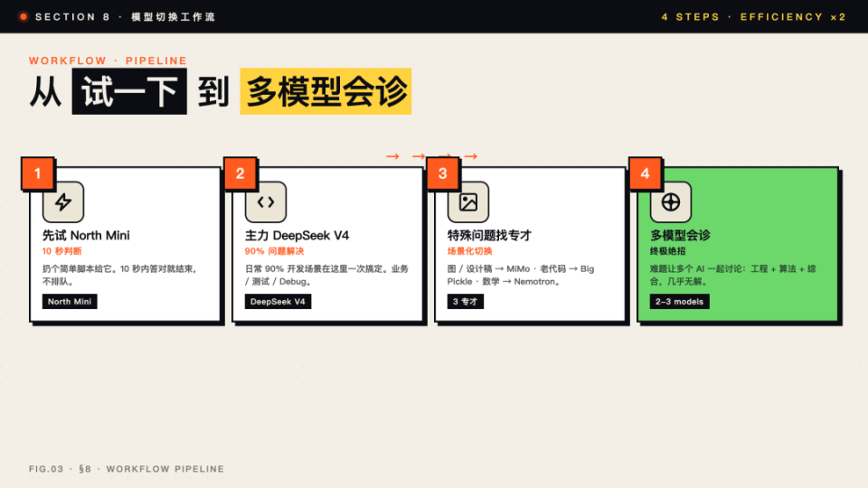Click the 'WORKFLOW · PIPELINE' orange label
868x488 pixels.
click(x=108, y=61)
